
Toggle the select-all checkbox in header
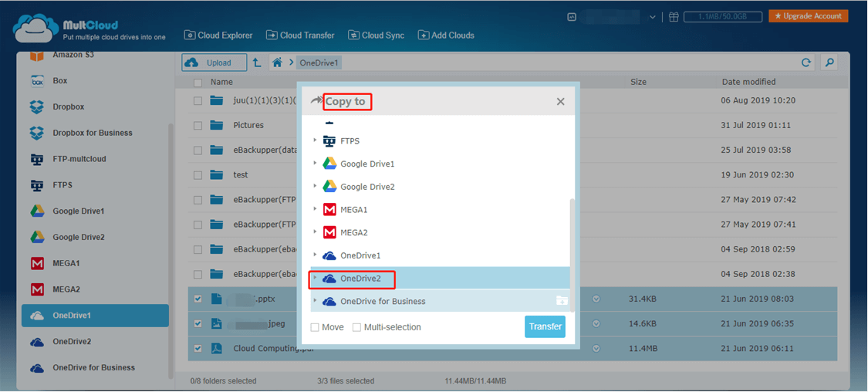tap(198, 83)
